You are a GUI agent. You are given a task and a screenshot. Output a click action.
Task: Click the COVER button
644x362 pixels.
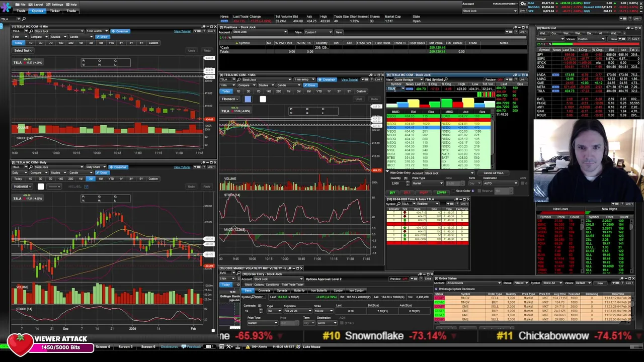coord(441,192)
